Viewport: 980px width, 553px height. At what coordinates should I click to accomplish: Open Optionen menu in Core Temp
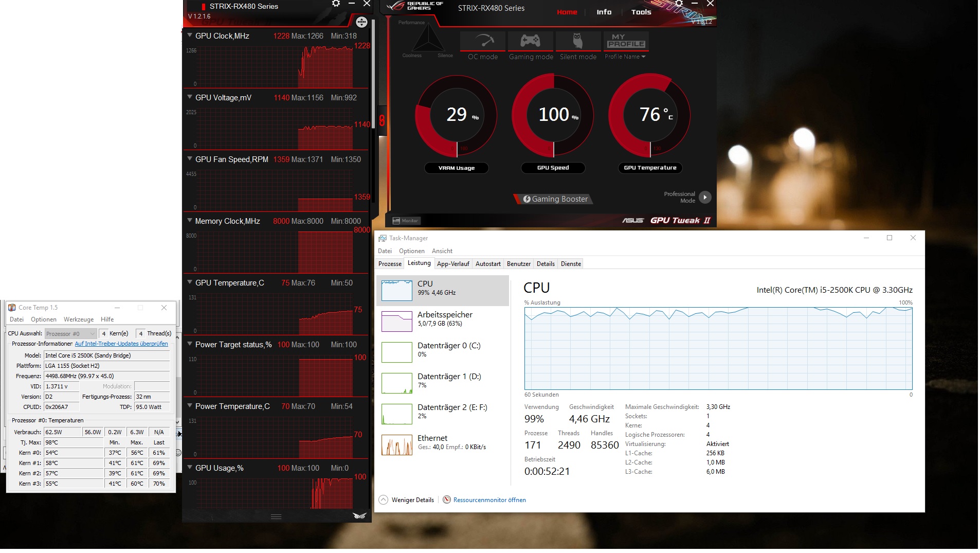coord(44,319)
